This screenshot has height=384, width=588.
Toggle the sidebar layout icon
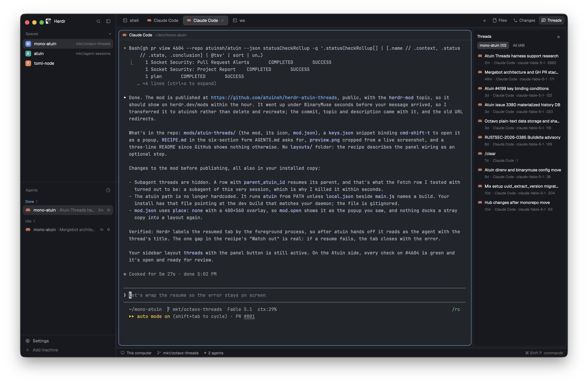pyautogui.click(x=108, y=21)
